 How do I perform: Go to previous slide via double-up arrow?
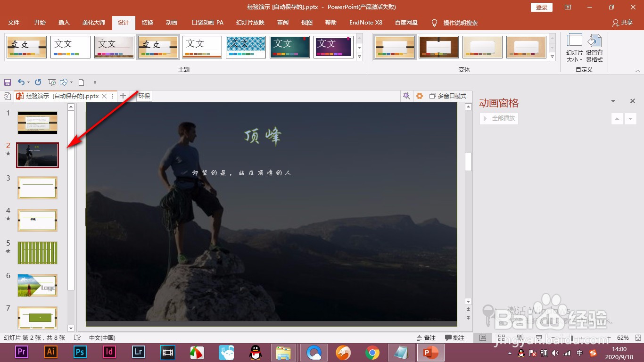point(468,310)
